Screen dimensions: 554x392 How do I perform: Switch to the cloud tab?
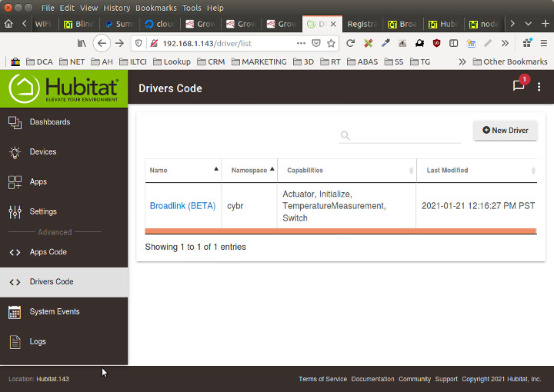[160, 24]
